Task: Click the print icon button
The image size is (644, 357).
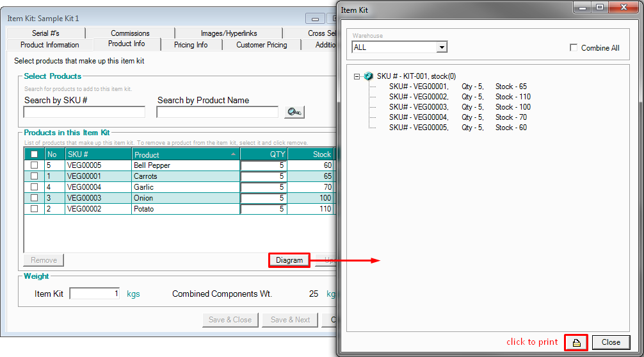Action: click(x=576, y=342)
